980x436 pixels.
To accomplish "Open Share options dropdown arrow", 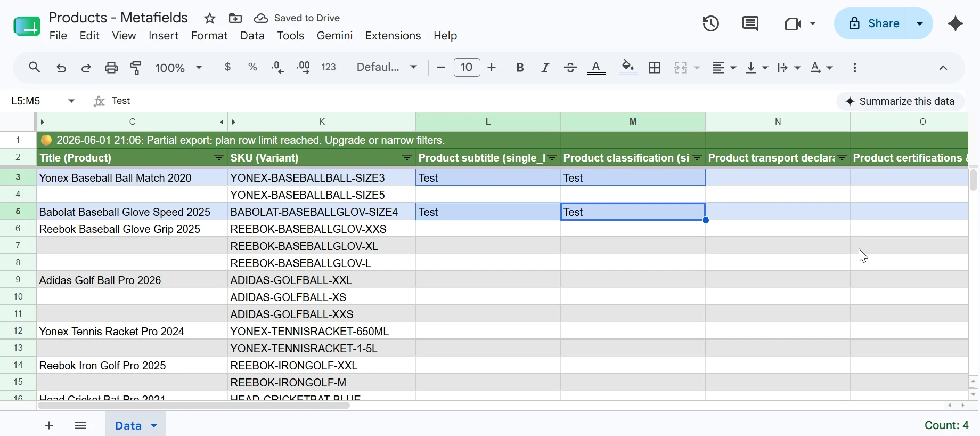I will point(920,23).
